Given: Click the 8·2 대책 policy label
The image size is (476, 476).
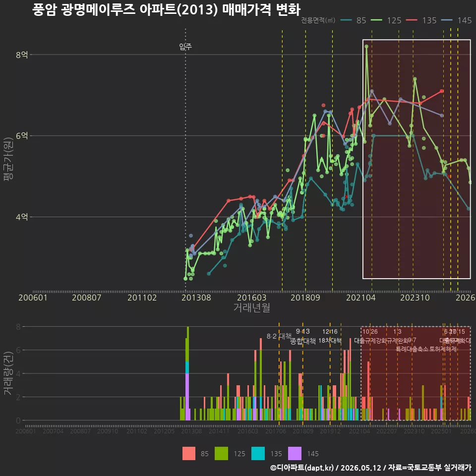Looking at the screenshot, I should click(279, 336).
